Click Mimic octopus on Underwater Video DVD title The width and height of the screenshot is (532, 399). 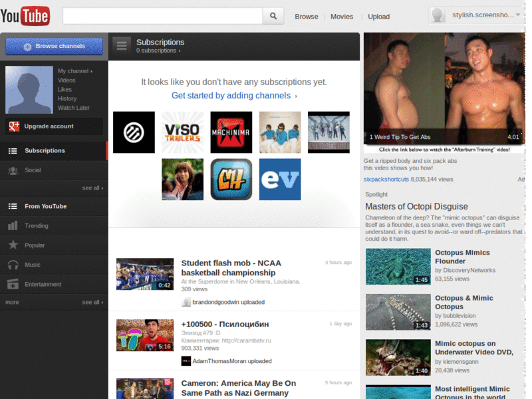coord(474,348)
